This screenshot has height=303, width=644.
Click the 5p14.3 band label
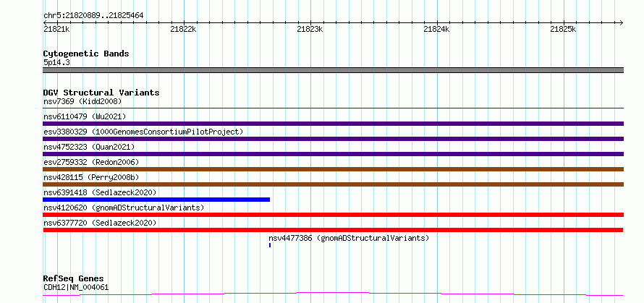tap(56, 62)
